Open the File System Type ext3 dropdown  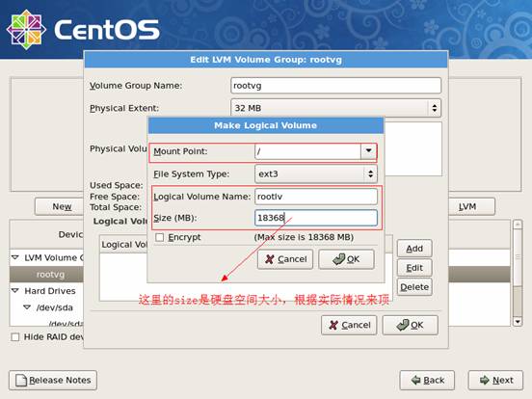tap(315, 174)
